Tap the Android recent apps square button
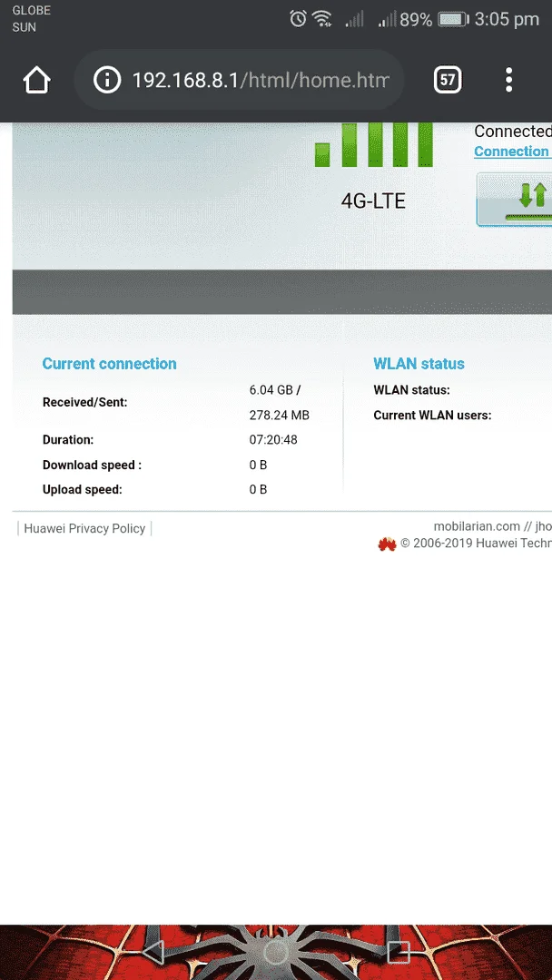 pos(399,952)
